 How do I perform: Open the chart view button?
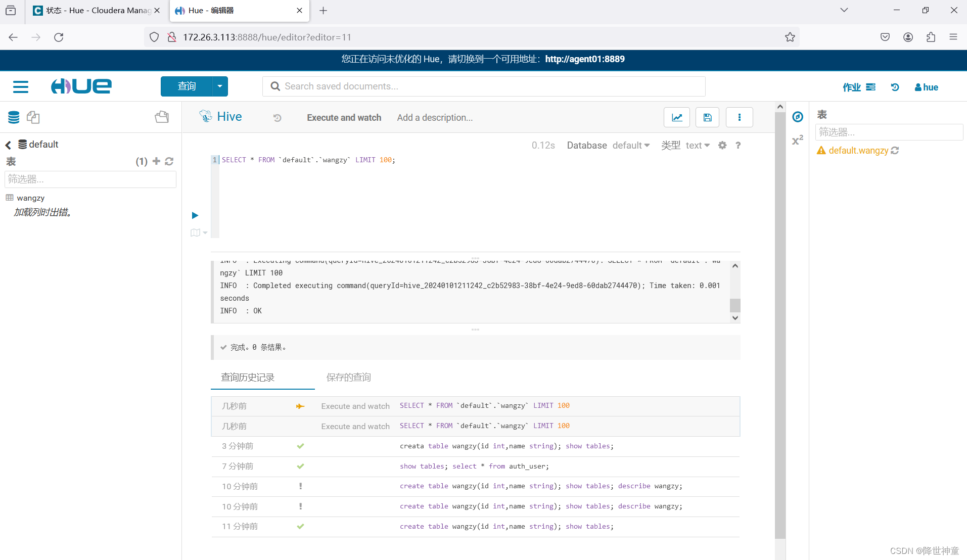point(677,117)
